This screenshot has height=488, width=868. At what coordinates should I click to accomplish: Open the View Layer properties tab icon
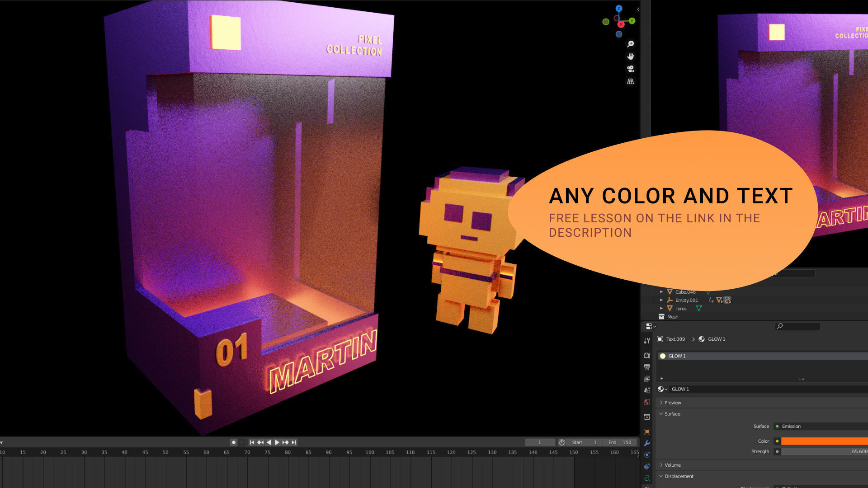click(647, 379)
